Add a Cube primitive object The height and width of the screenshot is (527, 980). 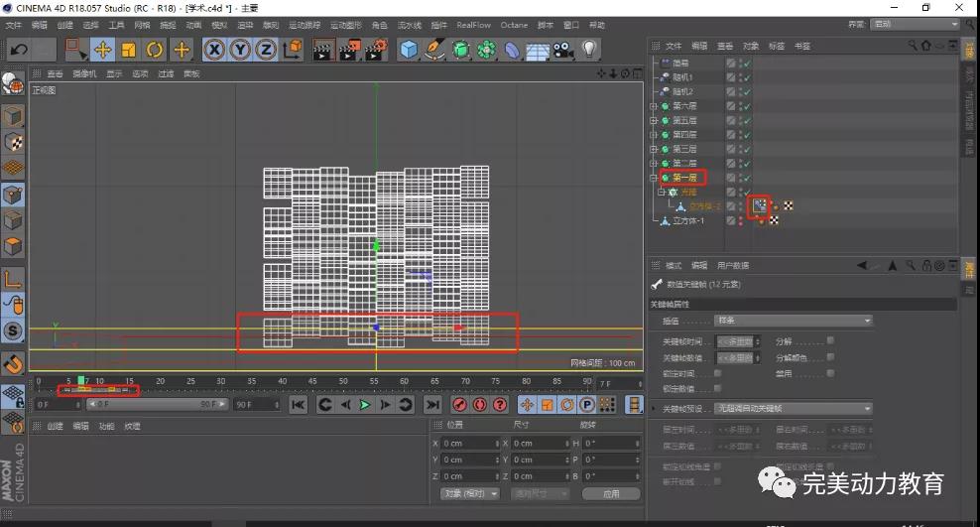[409, 49]
